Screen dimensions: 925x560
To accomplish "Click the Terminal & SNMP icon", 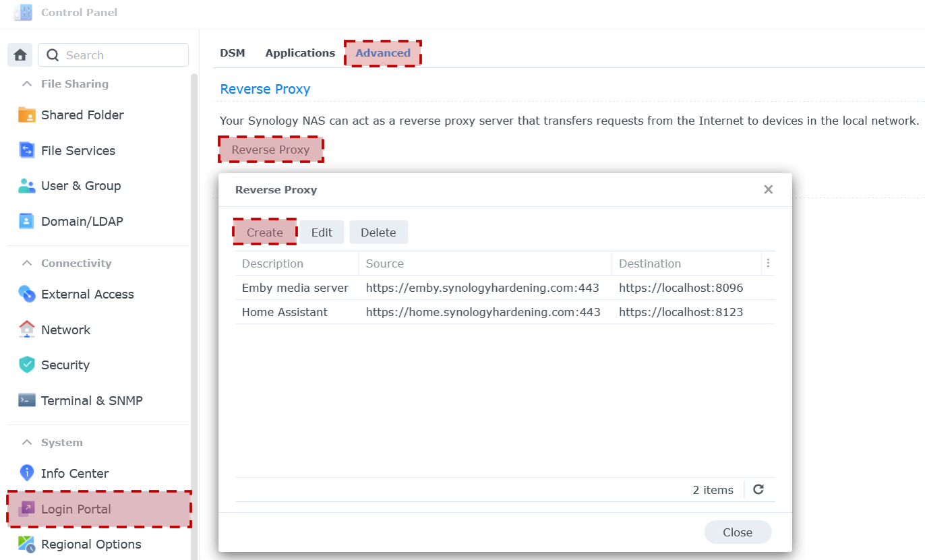I will click(x=27, y=400).
